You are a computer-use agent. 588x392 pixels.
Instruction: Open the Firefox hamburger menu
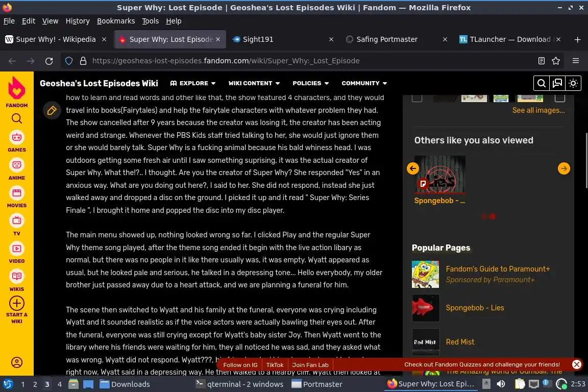tap(576, 61)
